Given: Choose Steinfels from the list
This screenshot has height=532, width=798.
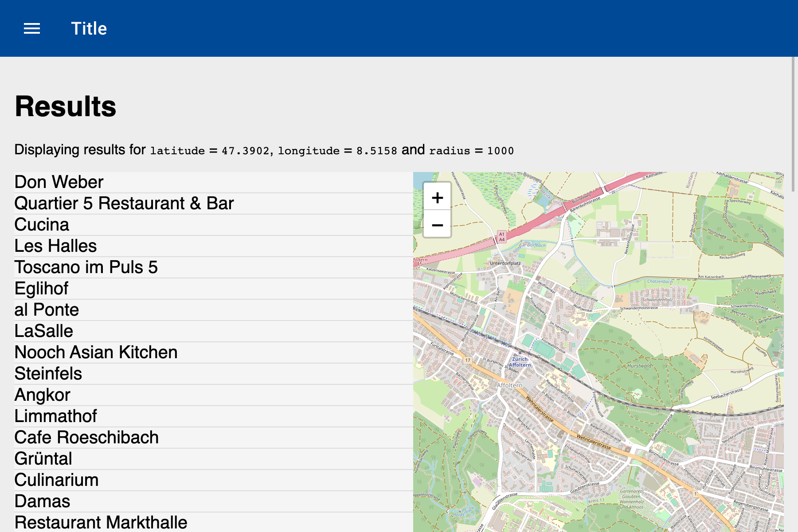Looking at the screenshot, I should [48, 374].
